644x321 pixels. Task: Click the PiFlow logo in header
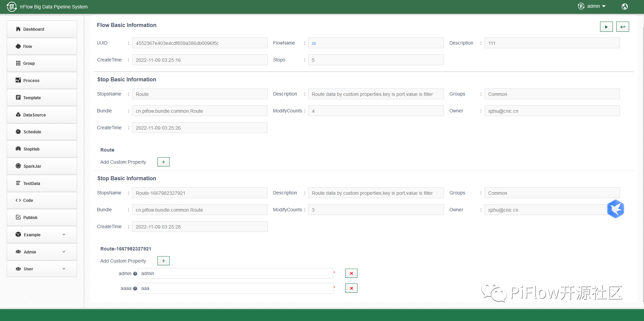coord(12,7)
